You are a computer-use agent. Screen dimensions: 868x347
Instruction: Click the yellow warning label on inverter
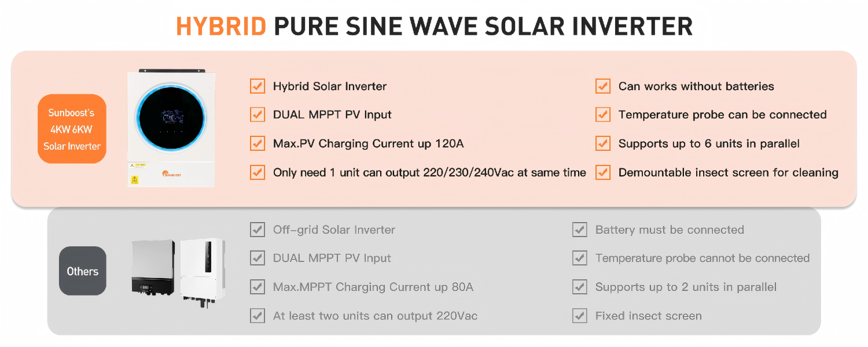(x=135, y=179)
